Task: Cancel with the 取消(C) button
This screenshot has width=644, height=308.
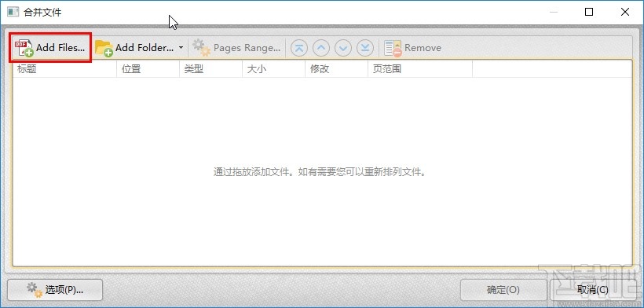Action: click(593, 290)
